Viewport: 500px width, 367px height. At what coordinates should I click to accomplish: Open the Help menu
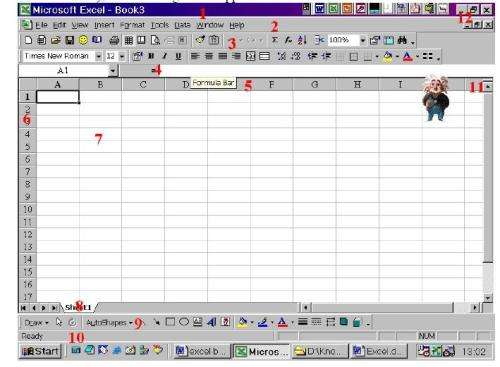click(237, 25)
